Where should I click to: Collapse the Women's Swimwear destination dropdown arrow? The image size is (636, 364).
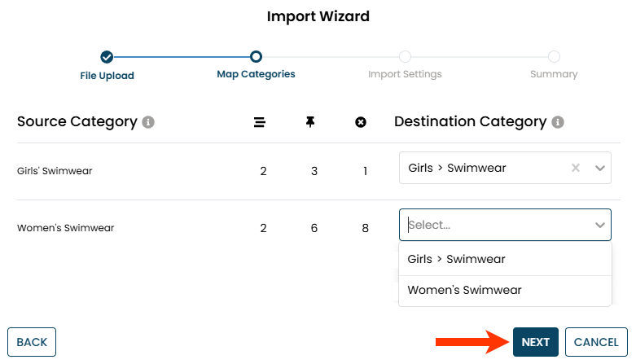point(600,225)
